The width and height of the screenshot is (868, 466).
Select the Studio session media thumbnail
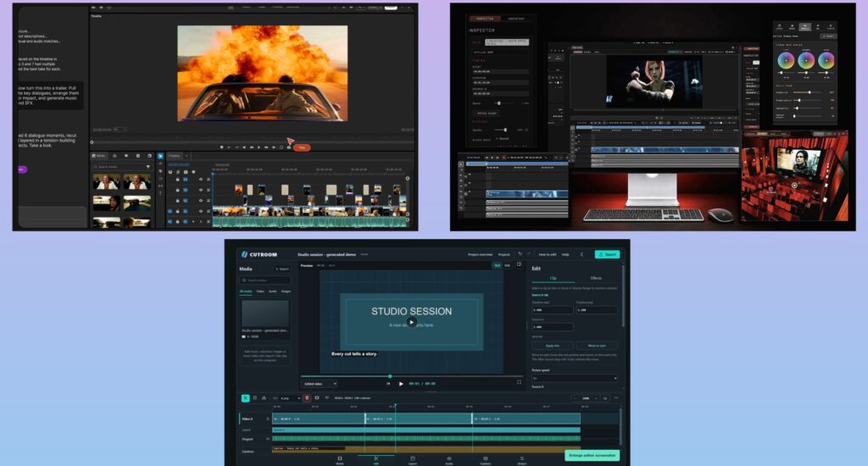(x=265, y=313)
